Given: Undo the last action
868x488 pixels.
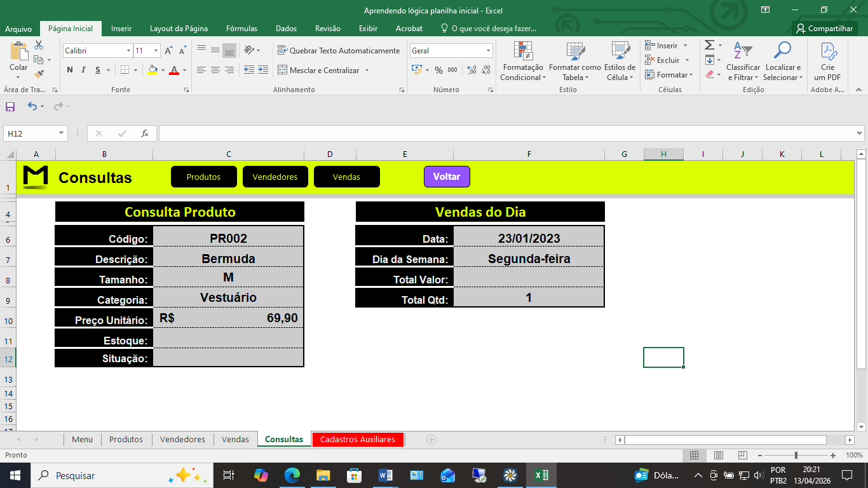Looking at the screenshot, I should pyautogui.click(x=32, y=107).
